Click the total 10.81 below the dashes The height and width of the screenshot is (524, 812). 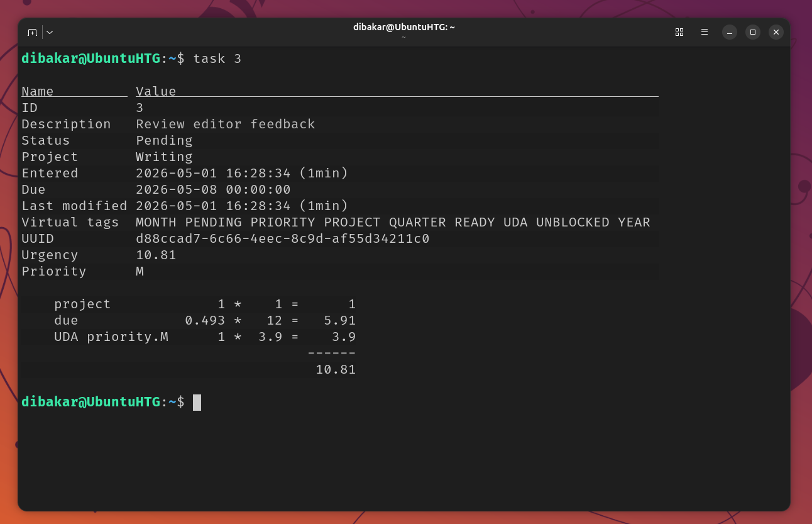(336, 369)
